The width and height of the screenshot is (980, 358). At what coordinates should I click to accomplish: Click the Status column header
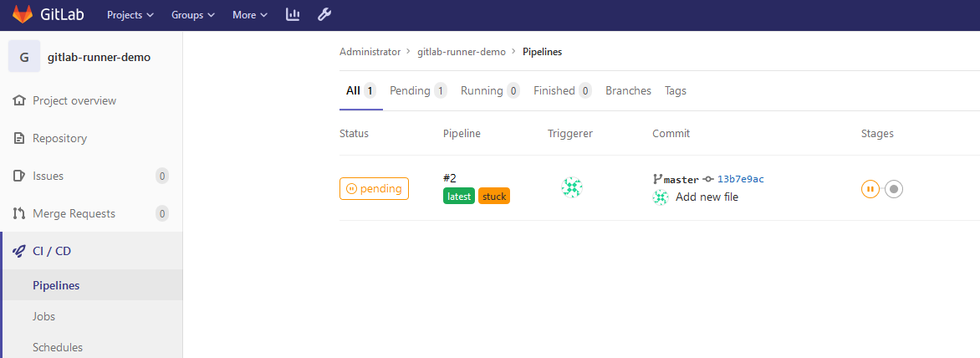[354, 133]
